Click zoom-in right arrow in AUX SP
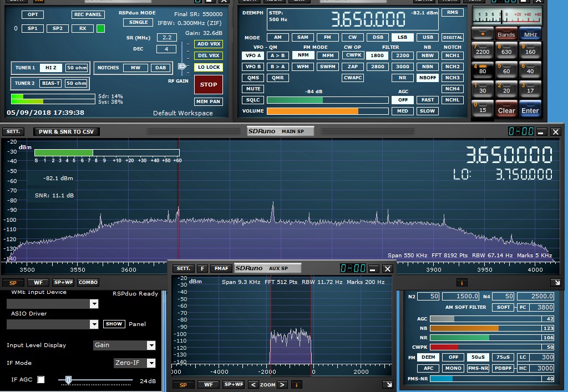568x392 pixels. click(x=282, y=385)
